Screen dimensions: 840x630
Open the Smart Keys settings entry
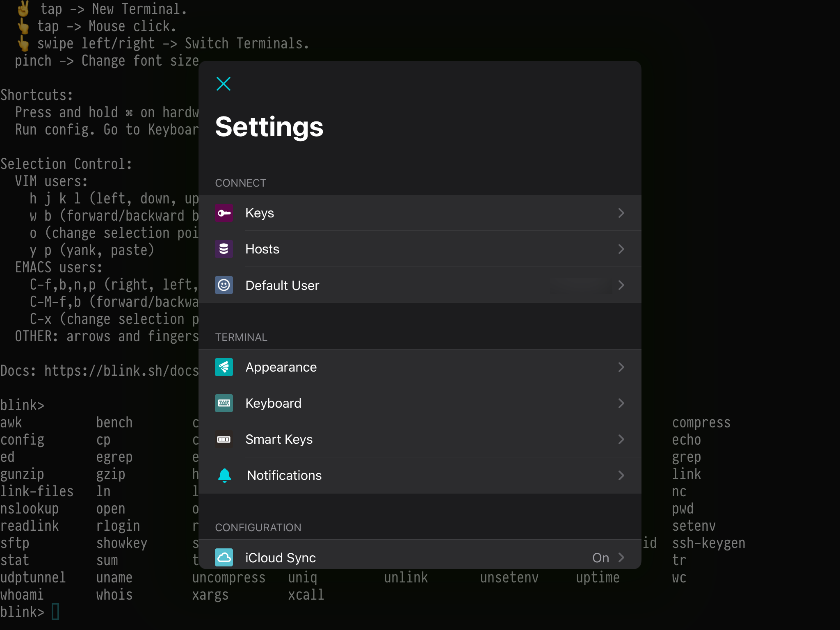(279, 439)
